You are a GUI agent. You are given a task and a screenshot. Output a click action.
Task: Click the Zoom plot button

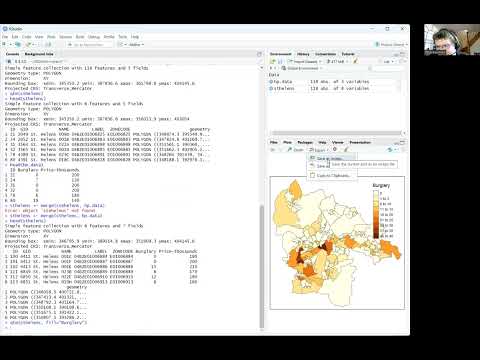pyautogui.click(x=296, y=150)
